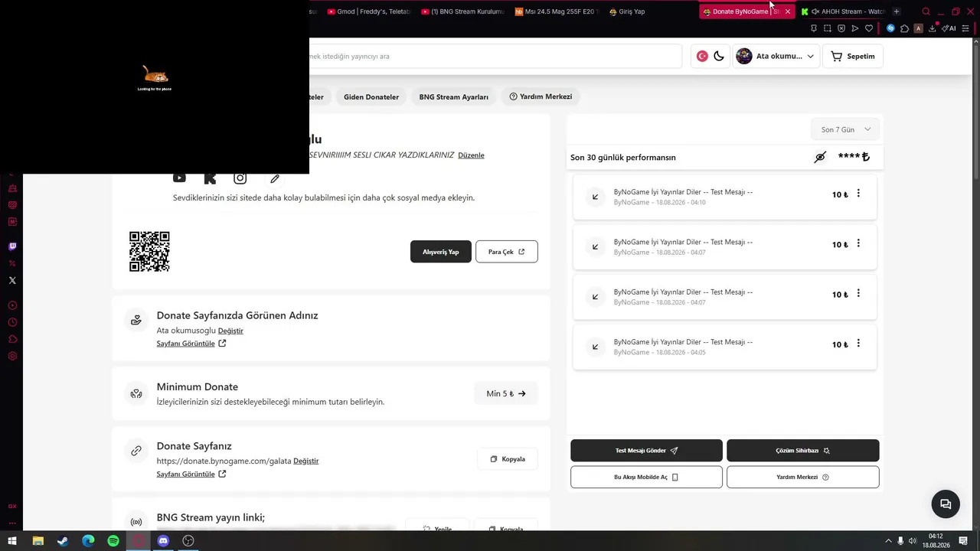Image resolution: width=980 pixels, height=551 pixels.
Task: Open a new browser tab with plus
Action: point(897,11)
